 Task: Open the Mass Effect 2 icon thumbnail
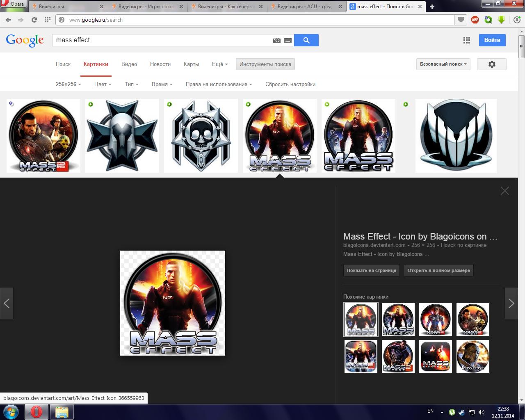pyautogui.click(x=43, y=136)
